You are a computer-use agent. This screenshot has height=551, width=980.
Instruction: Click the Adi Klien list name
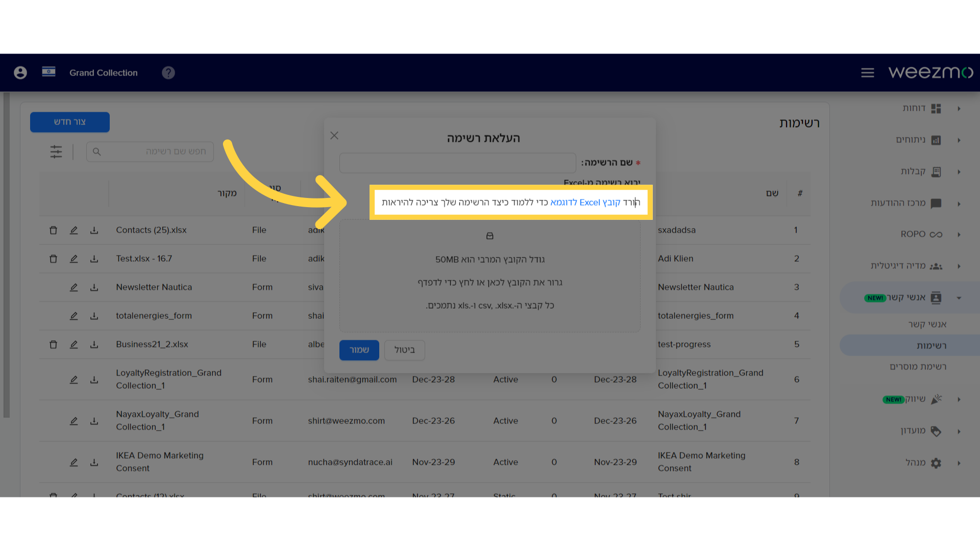(676, 259)
